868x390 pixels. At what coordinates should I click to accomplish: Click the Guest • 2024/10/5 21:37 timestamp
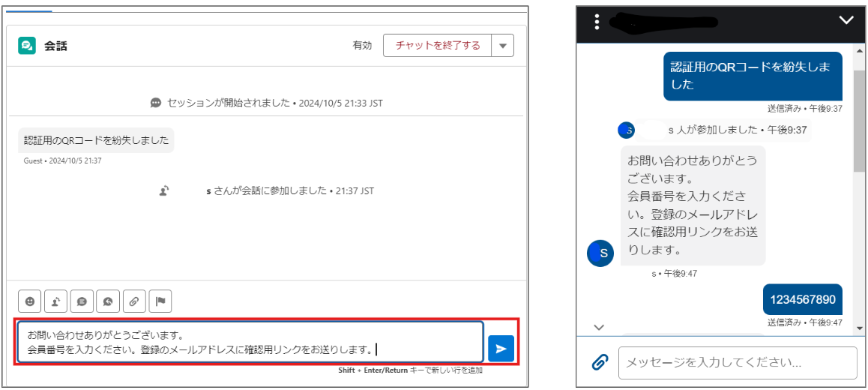click(x=62, y=161)
